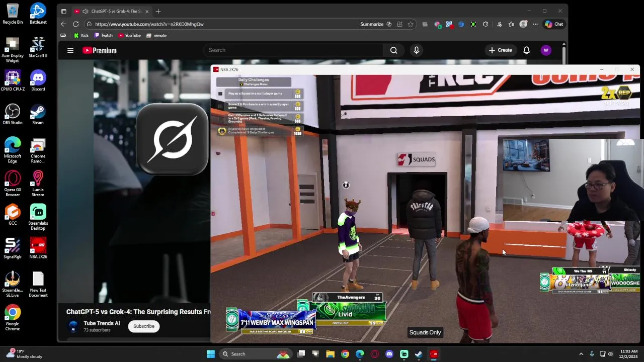
Task: Open the YouTube bookmark
Action: coord(129,36)
